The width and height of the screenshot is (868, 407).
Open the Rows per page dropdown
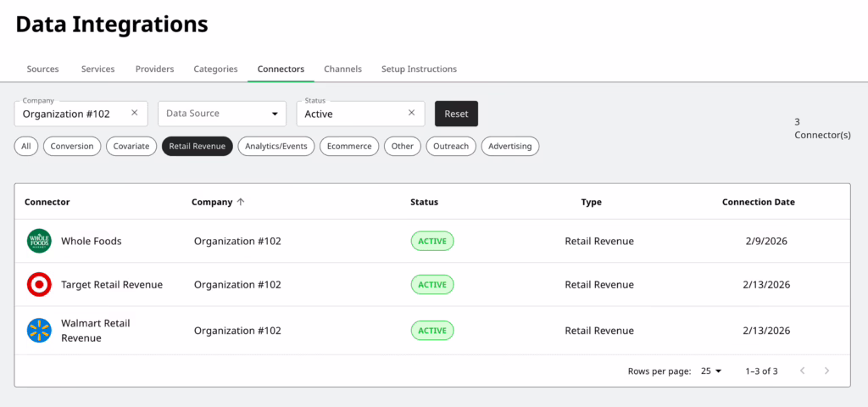(x=711, y=371)
